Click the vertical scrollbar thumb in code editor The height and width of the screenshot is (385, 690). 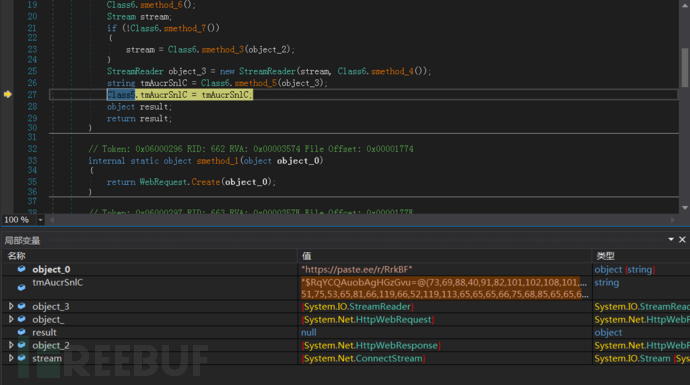click(685, 67)
